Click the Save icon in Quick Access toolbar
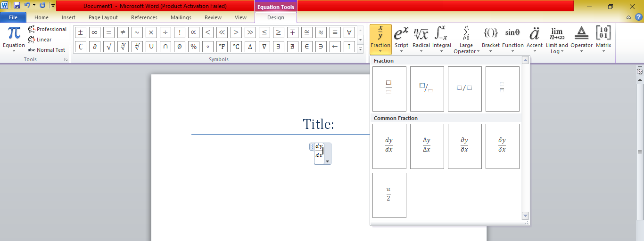 coord(17,6)
